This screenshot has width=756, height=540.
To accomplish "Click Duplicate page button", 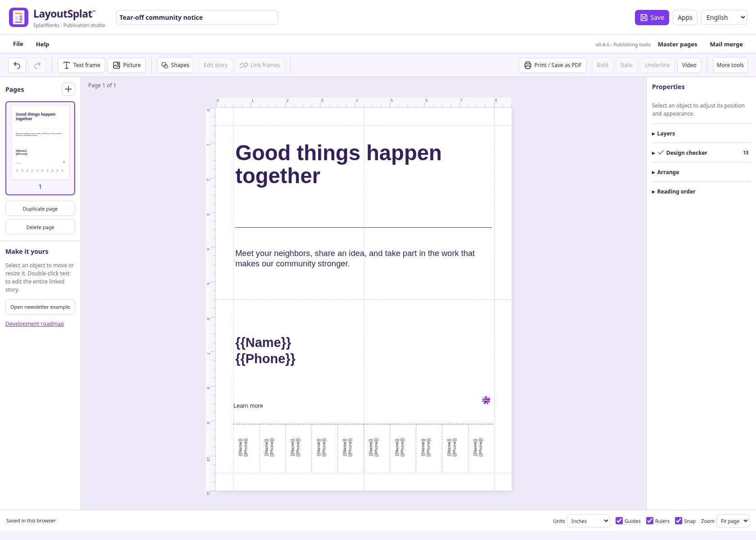I will point(40,209).
